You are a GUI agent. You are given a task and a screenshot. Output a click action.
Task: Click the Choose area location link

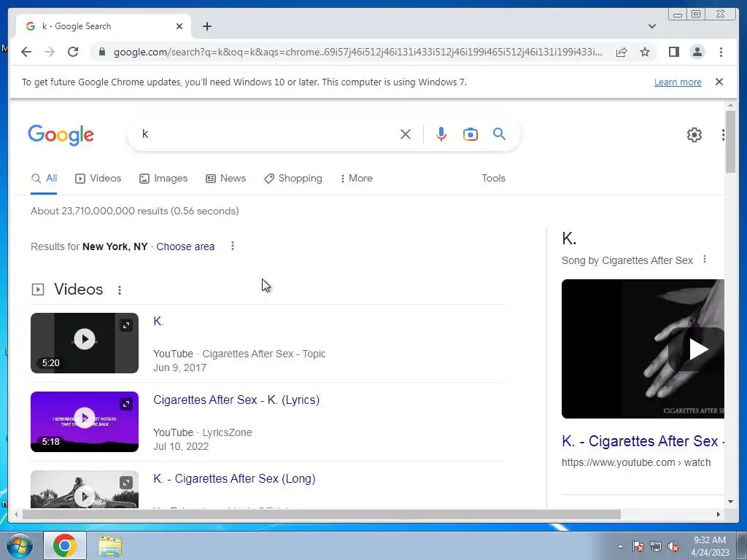coord(185,246)
